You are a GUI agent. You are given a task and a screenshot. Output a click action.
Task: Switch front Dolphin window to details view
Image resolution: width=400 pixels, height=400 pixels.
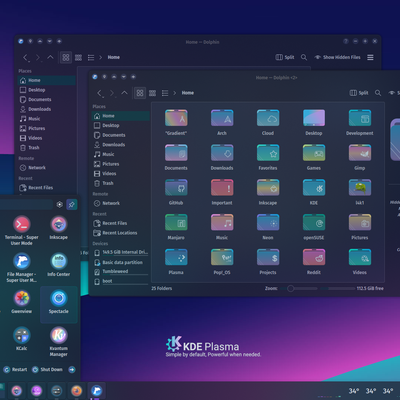point(165,93)
